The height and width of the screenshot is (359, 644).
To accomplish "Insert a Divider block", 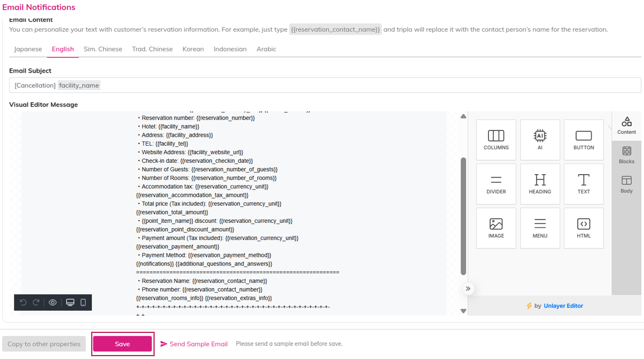I will pyautogui.click(x=496, y=184).
